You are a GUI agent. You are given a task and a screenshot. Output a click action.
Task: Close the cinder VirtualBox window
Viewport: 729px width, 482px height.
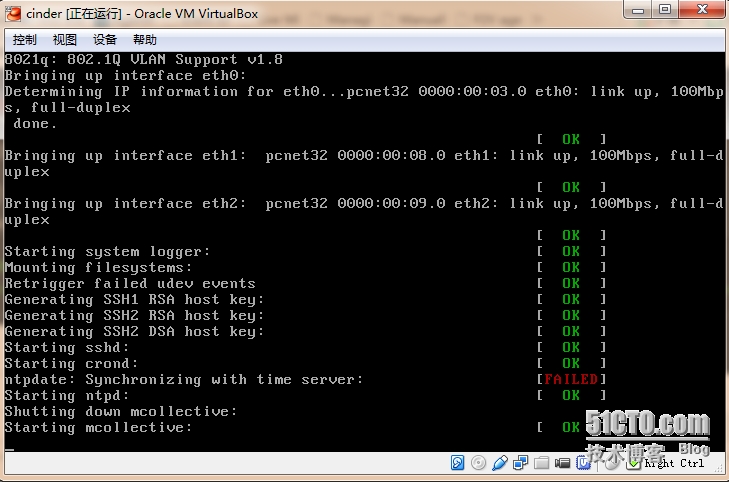click(702, 10)
